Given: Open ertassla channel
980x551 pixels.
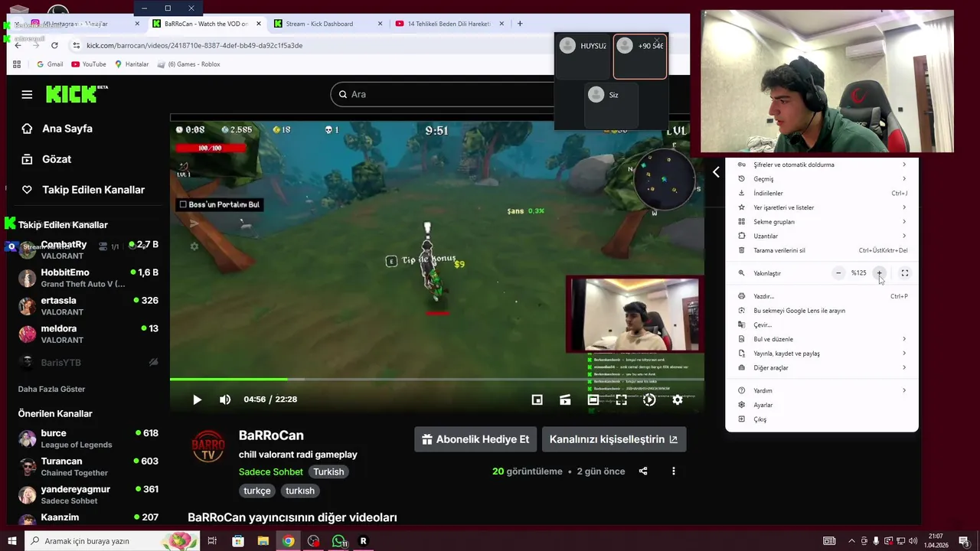Looking at the screenshot, I should tap(88, 306).
